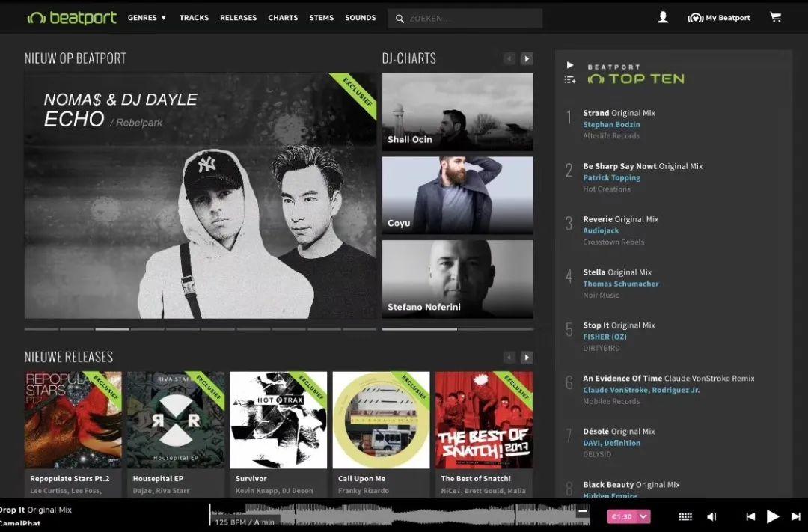808x532 pixels.
Task: Open the Noir Music label link
Action: (601, 296)
